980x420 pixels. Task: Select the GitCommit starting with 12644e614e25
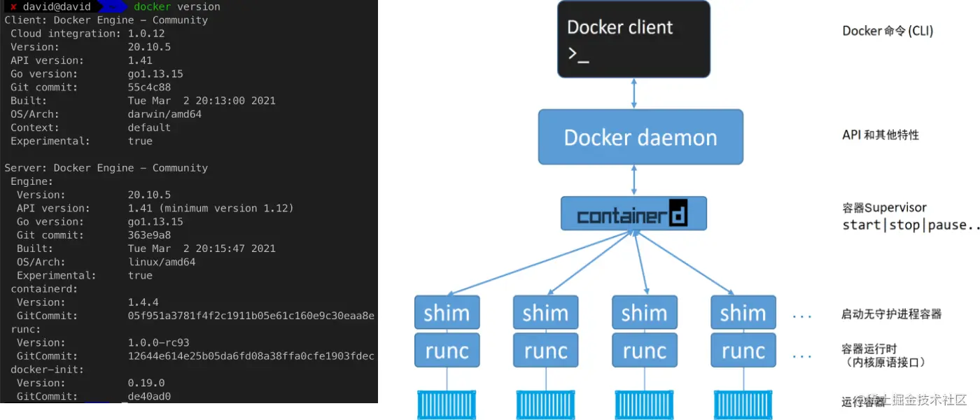pos(251,356)
